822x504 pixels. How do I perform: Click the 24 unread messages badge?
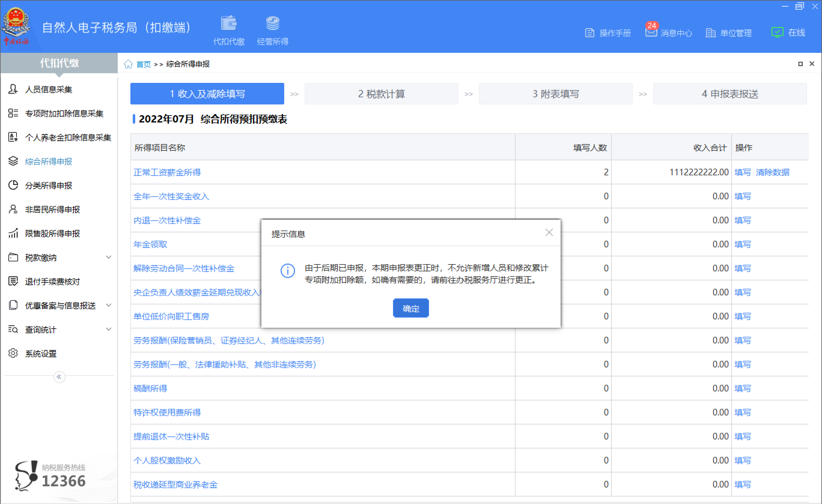pyautogui.click(x=652, y=26)
